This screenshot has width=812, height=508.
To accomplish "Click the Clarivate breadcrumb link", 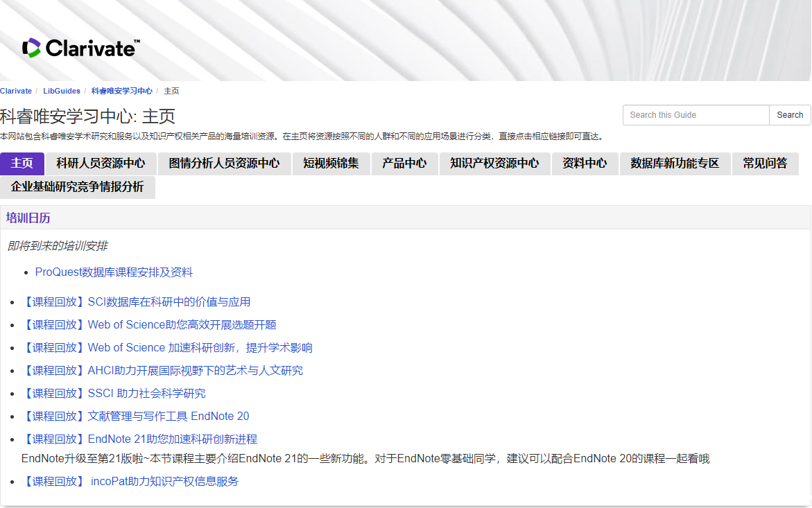I will (16, 91).
